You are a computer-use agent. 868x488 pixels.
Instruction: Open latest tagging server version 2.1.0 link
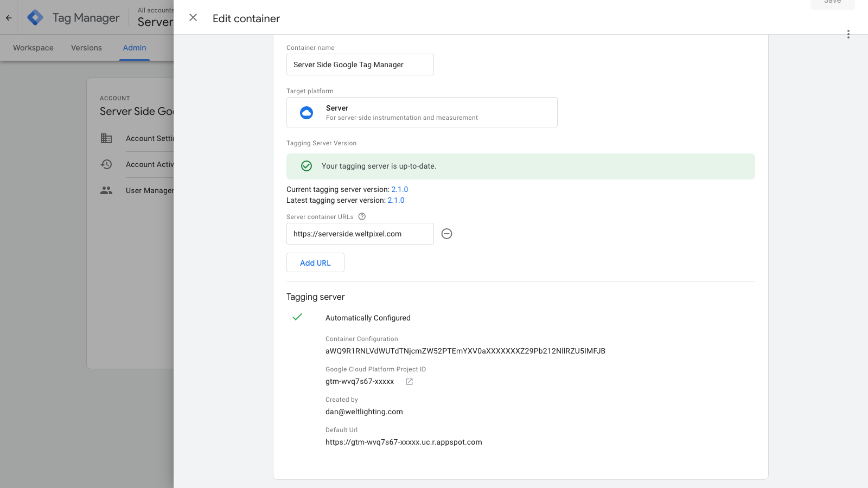point(396,200)
